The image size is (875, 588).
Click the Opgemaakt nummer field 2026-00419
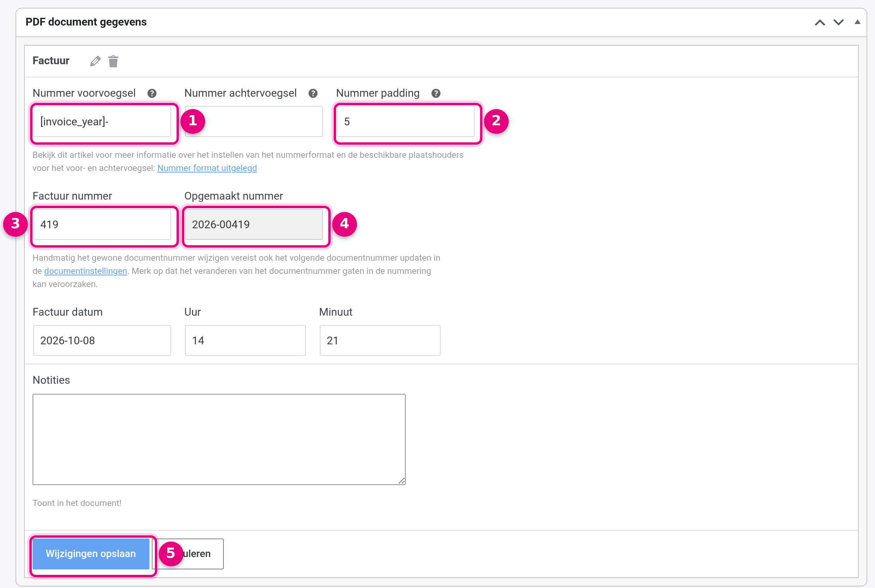[x=254, y=224]
